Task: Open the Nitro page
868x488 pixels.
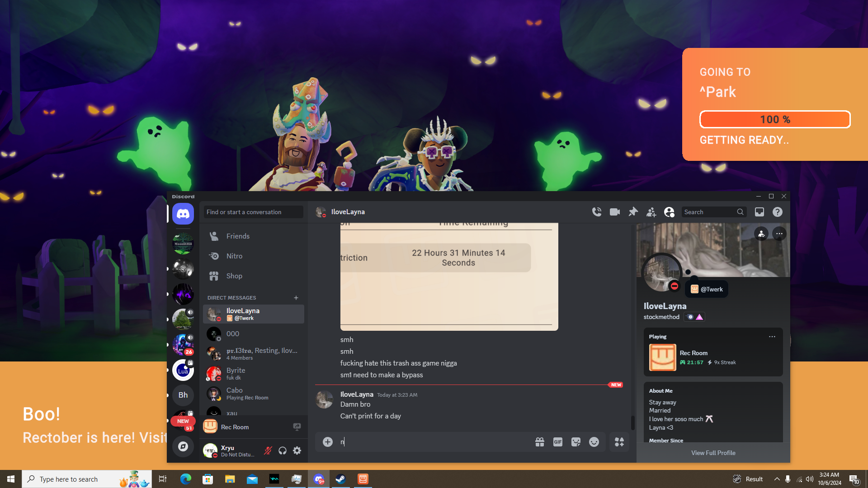Action: pos(234,256)
